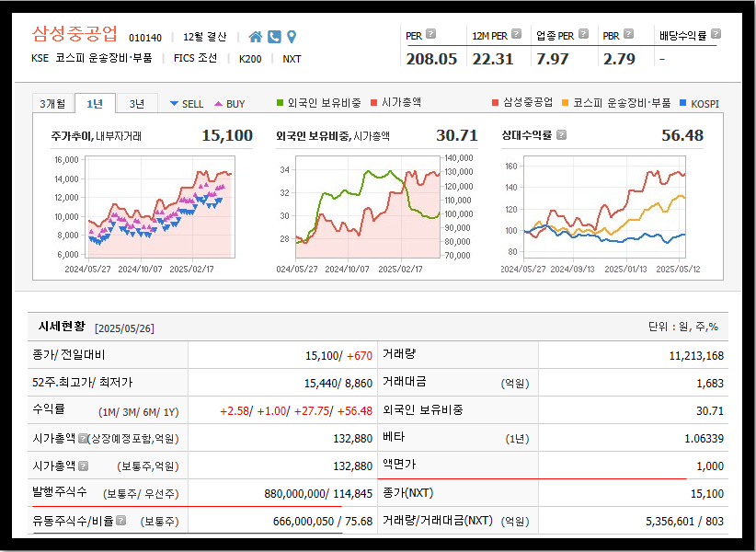
Task: Open help icon beside 유동주식수/비율
Action: click(x=121, y=520)
